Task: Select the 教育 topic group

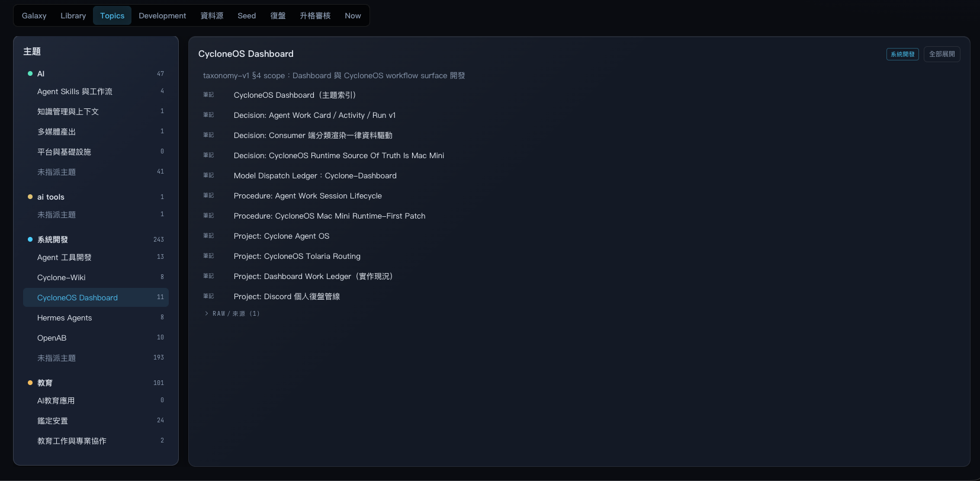Action: pos(96,383)
